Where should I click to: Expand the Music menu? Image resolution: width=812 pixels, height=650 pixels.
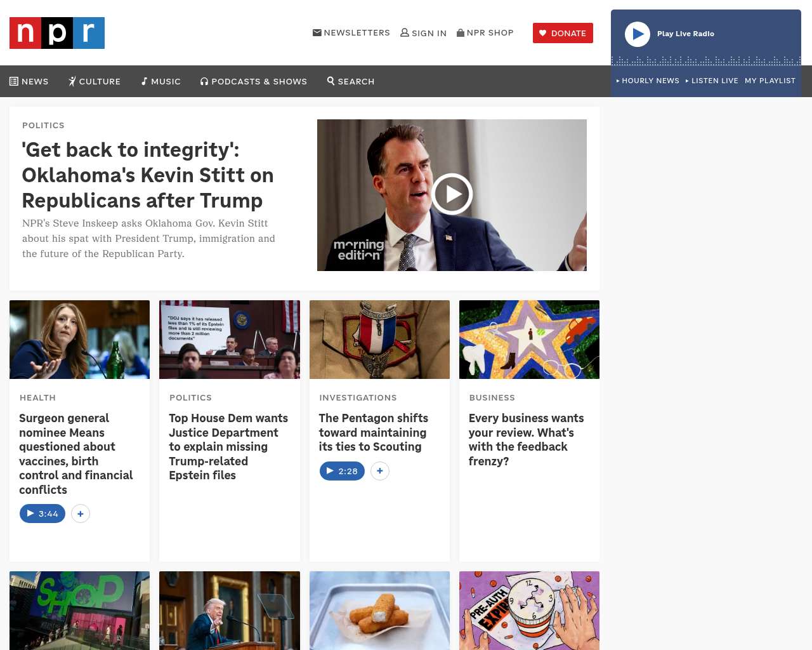pos(161,81)
